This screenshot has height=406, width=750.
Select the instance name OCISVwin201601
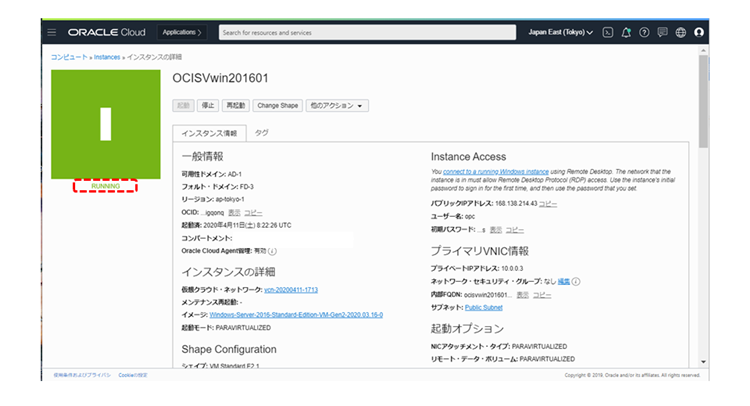221,78
